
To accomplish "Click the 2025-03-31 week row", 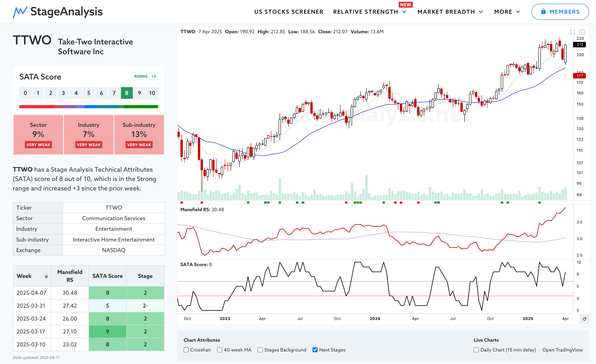I will pyautogui.click(x=89, y=306).
